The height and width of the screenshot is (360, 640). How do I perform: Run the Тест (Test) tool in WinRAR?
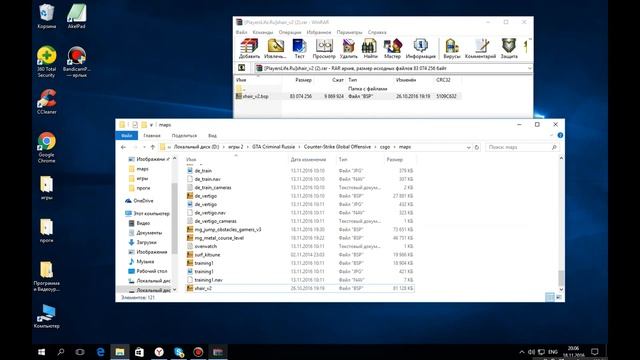300,49
